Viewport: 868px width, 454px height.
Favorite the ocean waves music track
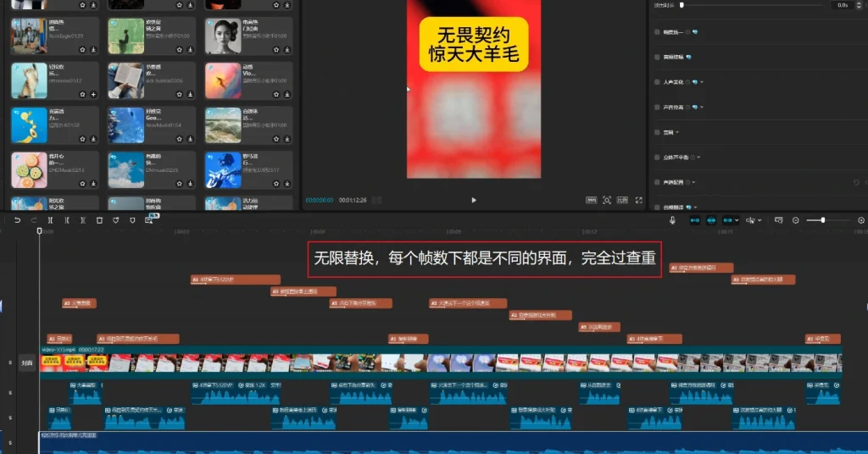coord(276,140)
